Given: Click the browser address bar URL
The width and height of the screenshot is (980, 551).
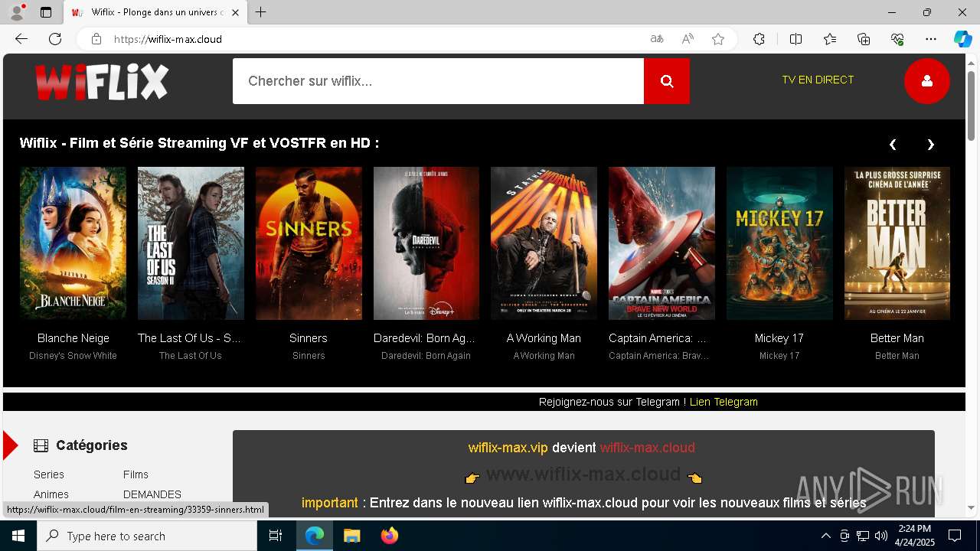Looking at the screenshot, I should click(x=168, y=39).
